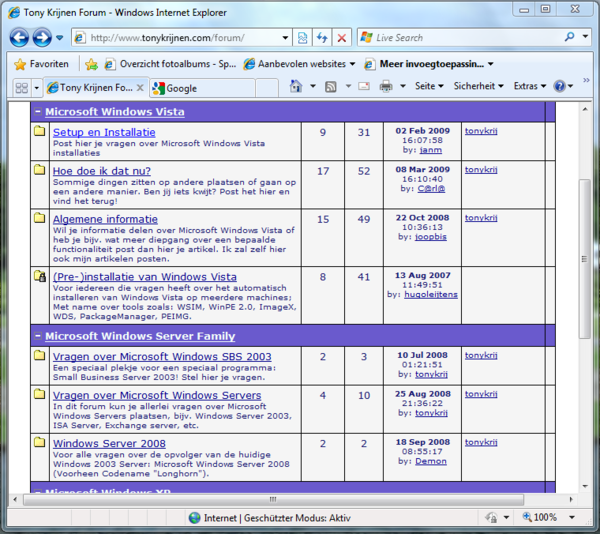Open the Algemene informatie forum

point(105,219)
